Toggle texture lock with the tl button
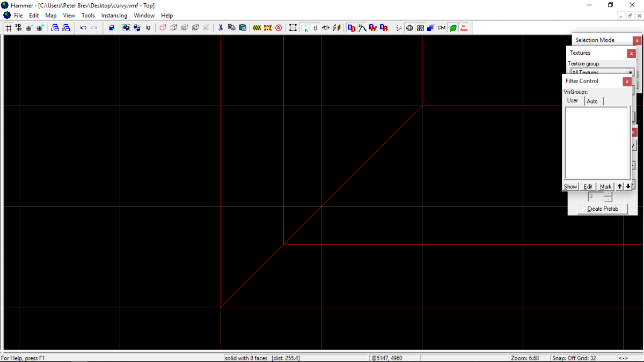The height and width of the screenshot is (362, 644). point(314,28)
